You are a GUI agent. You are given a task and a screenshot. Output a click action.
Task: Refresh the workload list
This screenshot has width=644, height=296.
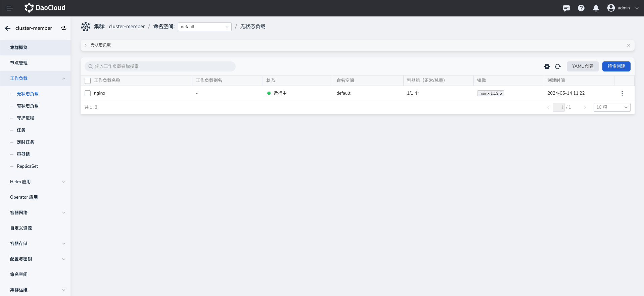pos(557,66)
